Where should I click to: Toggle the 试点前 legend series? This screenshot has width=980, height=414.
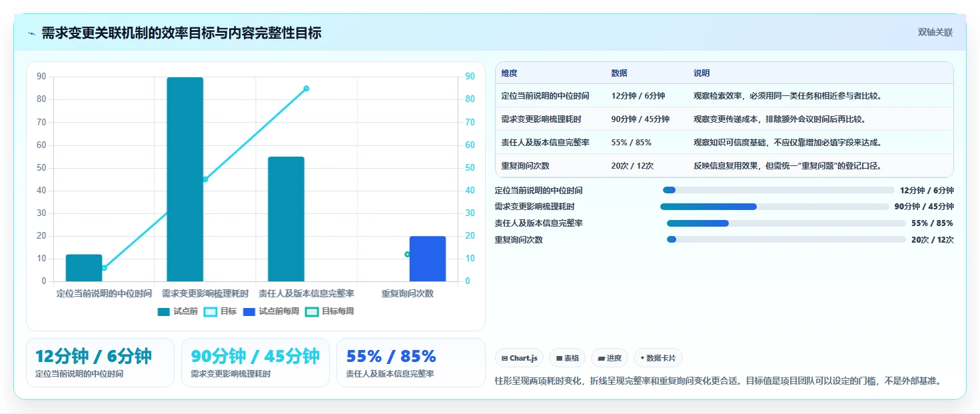178,311
